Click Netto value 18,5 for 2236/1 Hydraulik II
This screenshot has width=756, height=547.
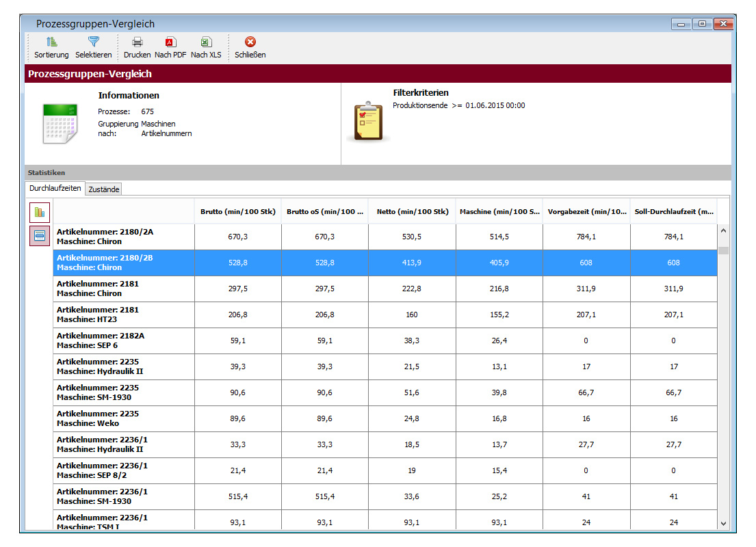(412, 445)
